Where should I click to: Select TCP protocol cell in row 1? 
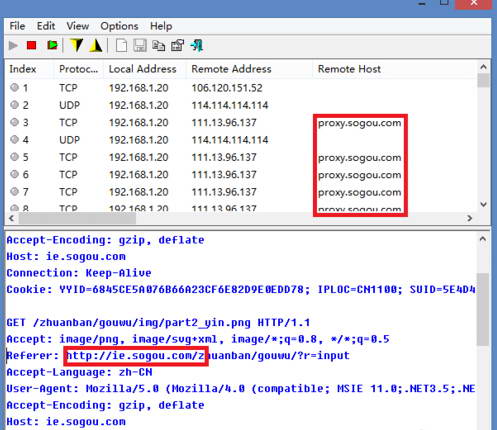click(x=68, y=88)
